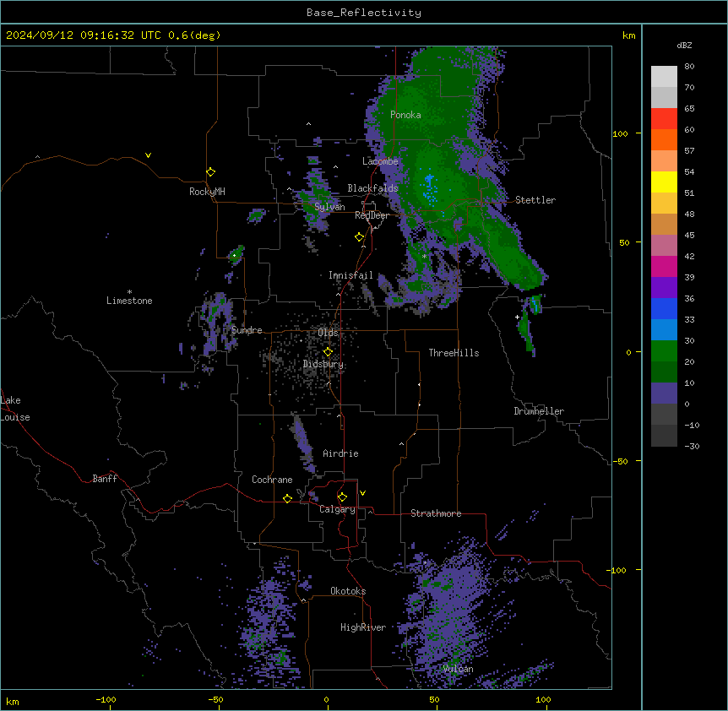Click the yellow diamond marker below Cochrane
This screenshot has width=728, height=711.
point(287,498)
